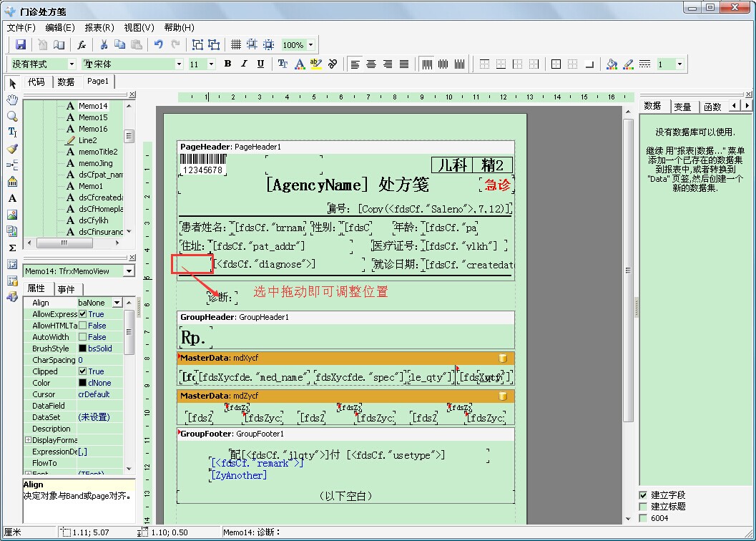Select the Hand pan tool
This screenshot has height=541, width=756.
13,100
